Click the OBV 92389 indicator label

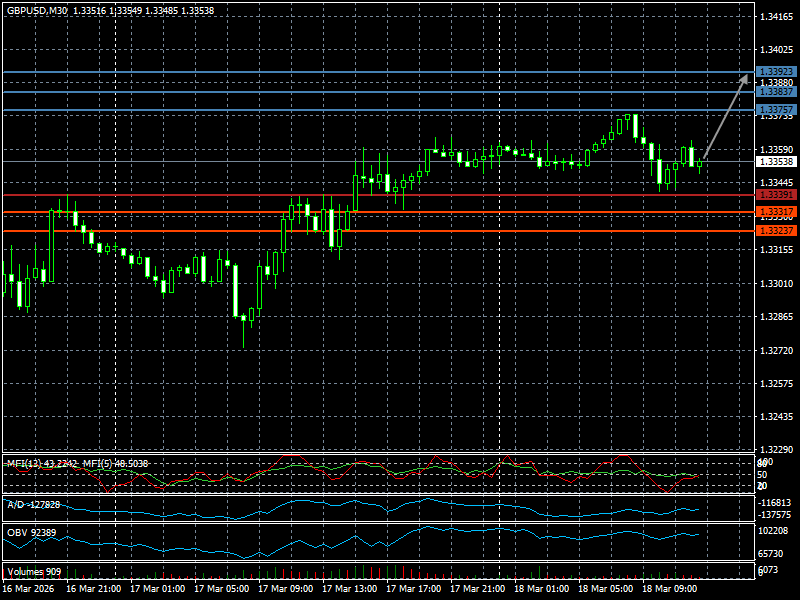[x=31, y=532]
